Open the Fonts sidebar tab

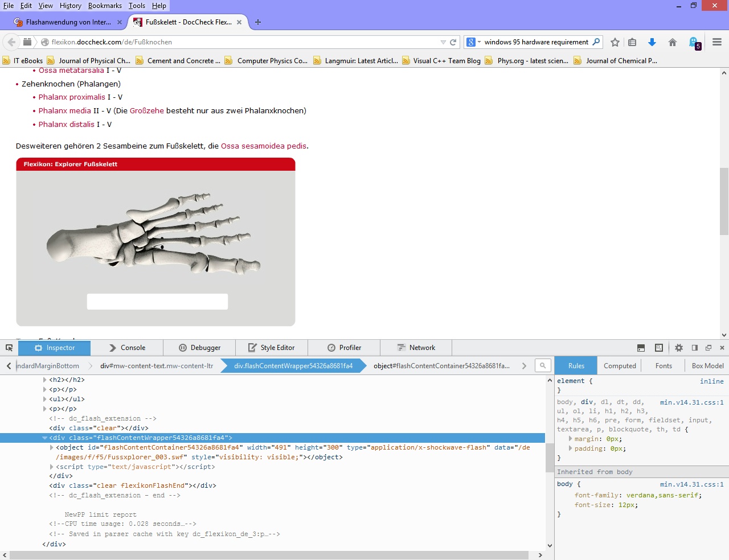coord(664,366)
